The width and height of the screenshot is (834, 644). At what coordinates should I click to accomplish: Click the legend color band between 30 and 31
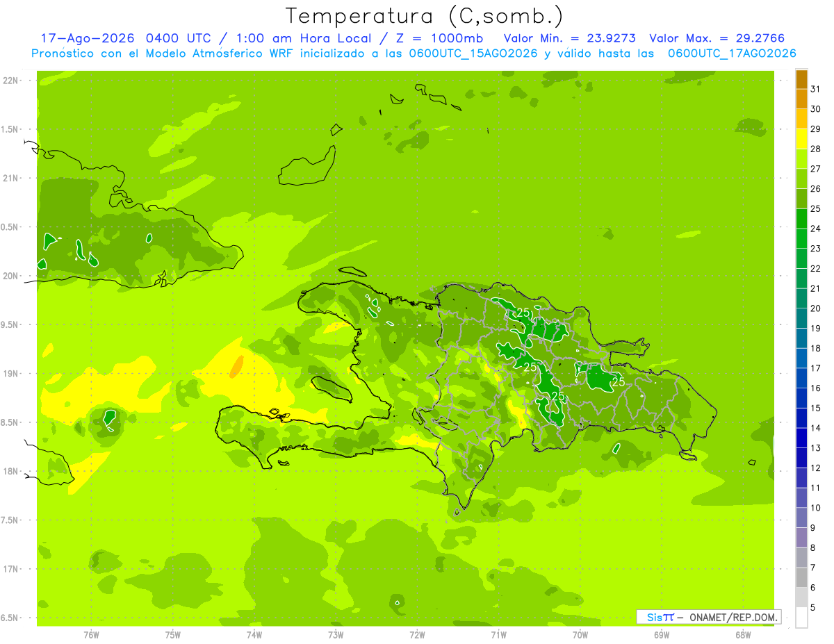tap(801, 99)
